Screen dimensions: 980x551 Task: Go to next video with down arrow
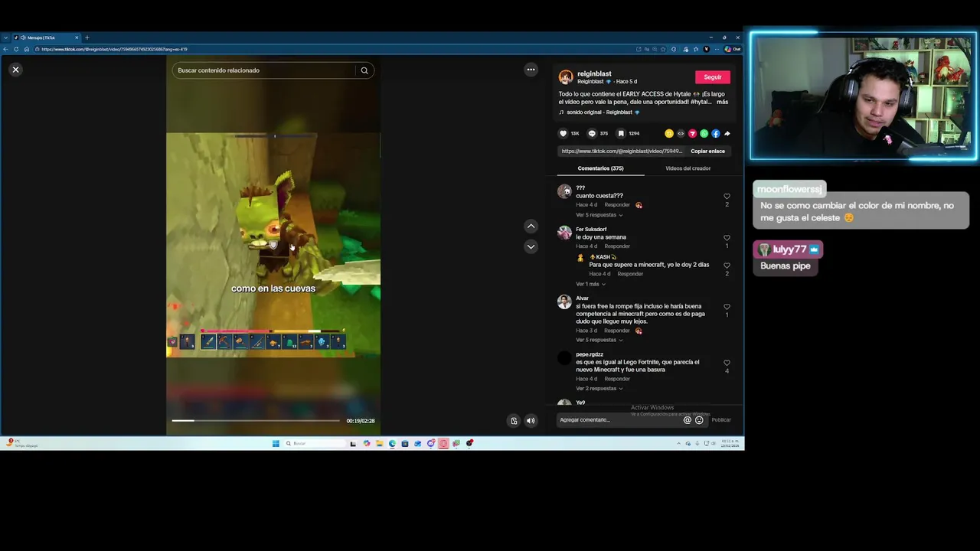[531, 246]
